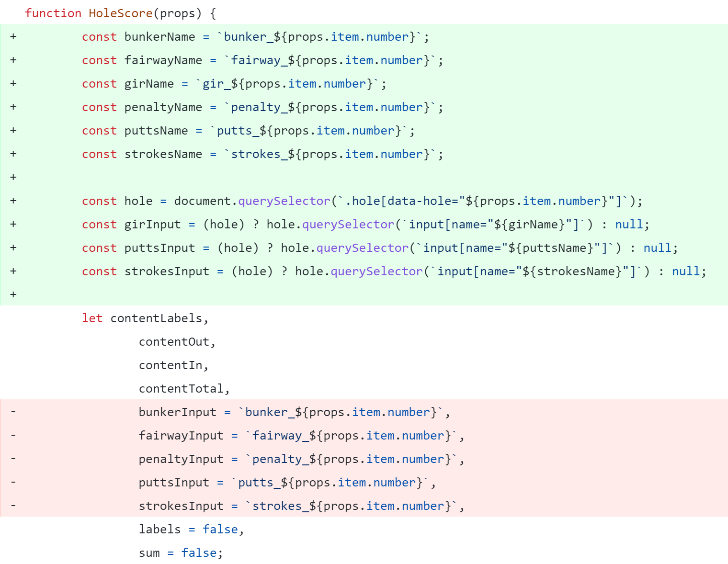Click the plus marker beside the bunkerName line
728x564 pixels.
(x=13, y=37)
